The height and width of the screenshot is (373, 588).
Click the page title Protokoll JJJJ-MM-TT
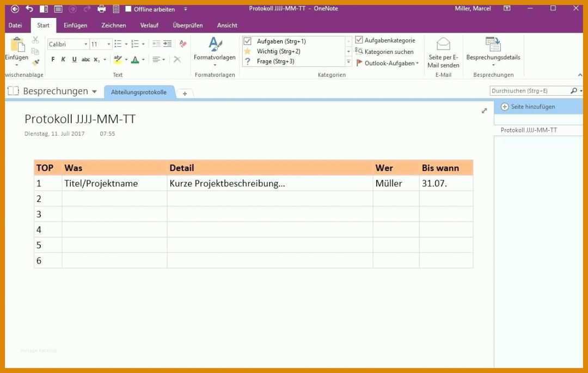(x=80, y=119)
